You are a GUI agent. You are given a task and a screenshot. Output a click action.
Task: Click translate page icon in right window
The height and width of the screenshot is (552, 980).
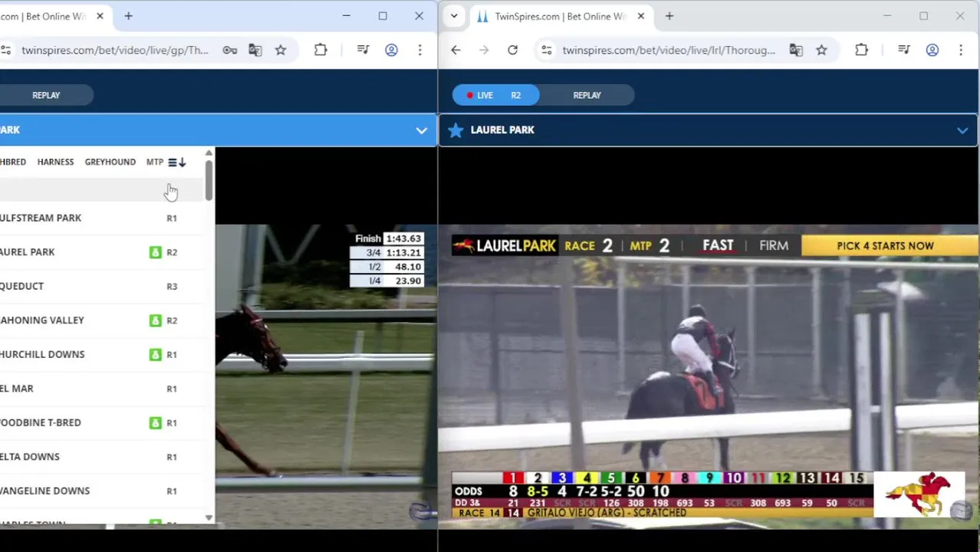click(x=796, y=50)
